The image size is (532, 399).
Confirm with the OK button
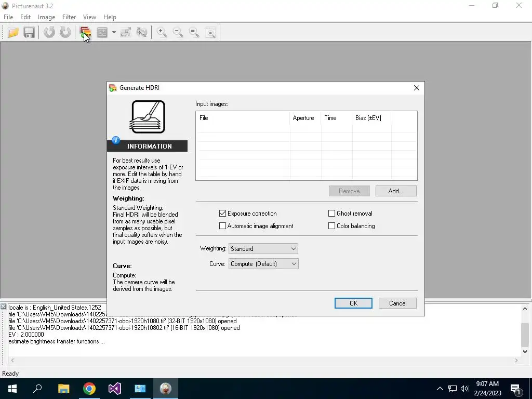tap(353, 303)
